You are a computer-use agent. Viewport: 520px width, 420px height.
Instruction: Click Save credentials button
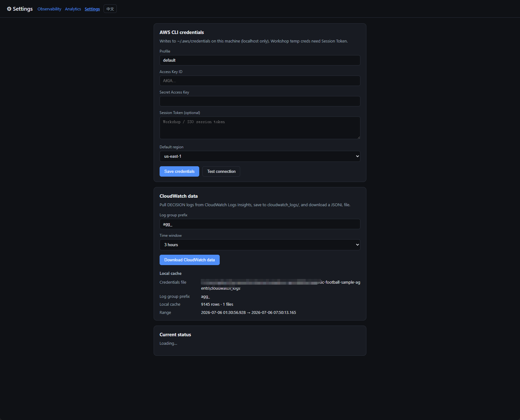(x=179, y=172)
